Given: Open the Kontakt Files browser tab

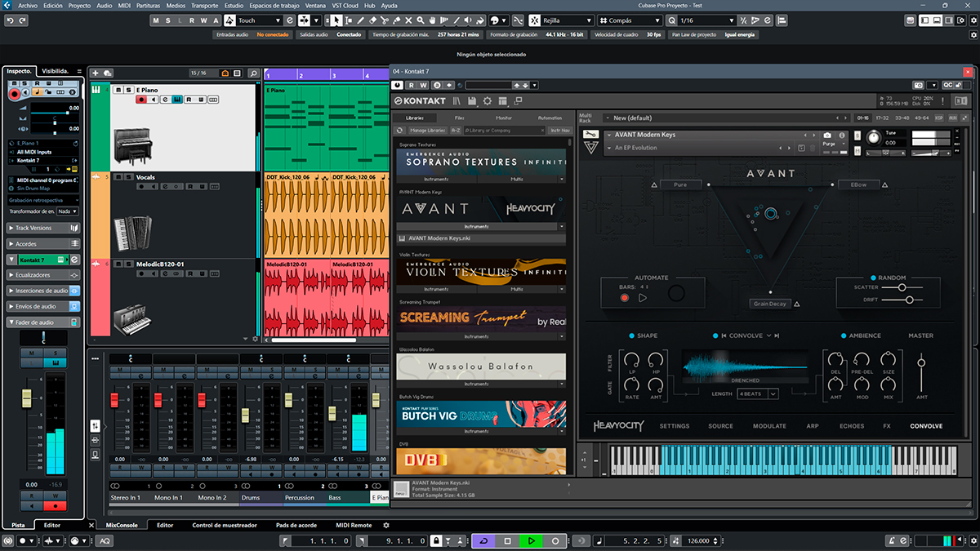Looking at the screenshot, I should point(460,118).
